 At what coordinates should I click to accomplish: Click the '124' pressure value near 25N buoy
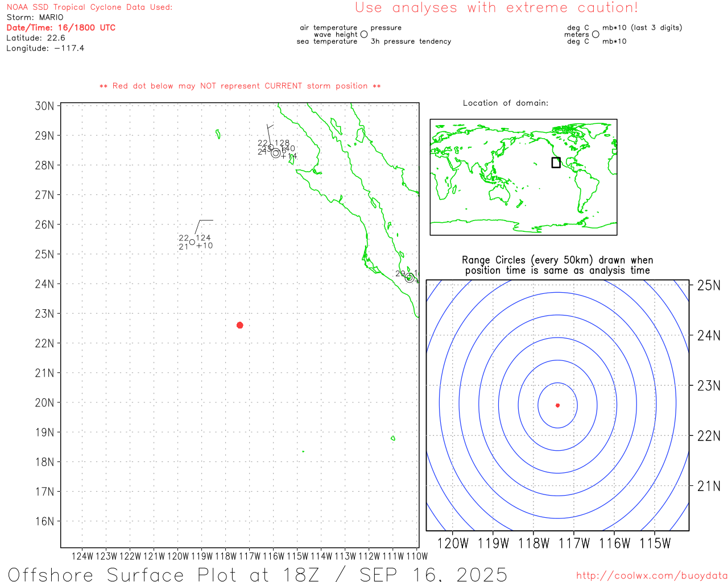point(203,238)
